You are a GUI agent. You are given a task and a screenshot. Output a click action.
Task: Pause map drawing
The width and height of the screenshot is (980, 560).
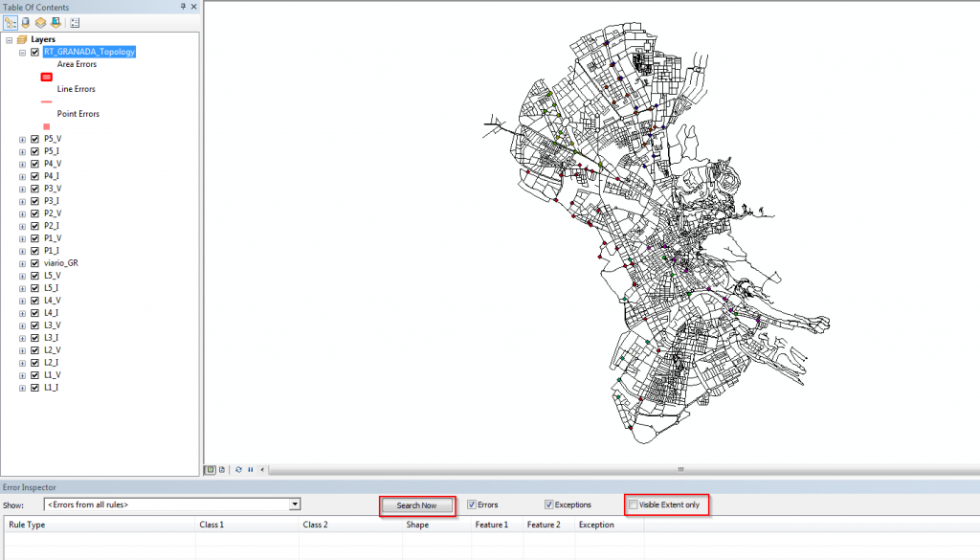250,469
